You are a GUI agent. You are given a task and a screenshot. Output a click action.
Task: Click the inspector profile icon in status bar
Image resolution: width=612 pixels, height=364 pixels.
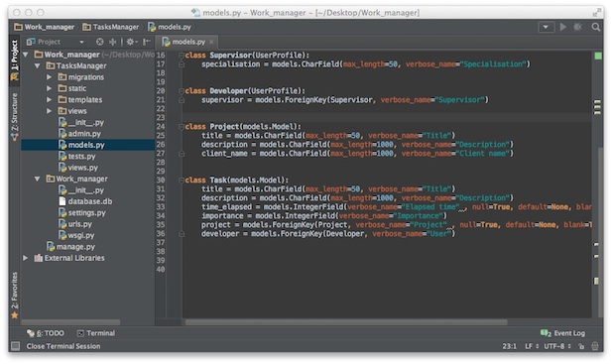[595, 346]
